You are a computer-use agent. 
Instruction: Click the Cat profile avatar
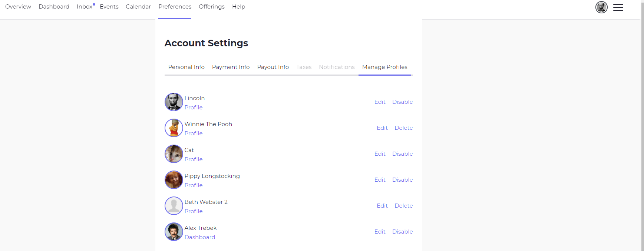174,154
